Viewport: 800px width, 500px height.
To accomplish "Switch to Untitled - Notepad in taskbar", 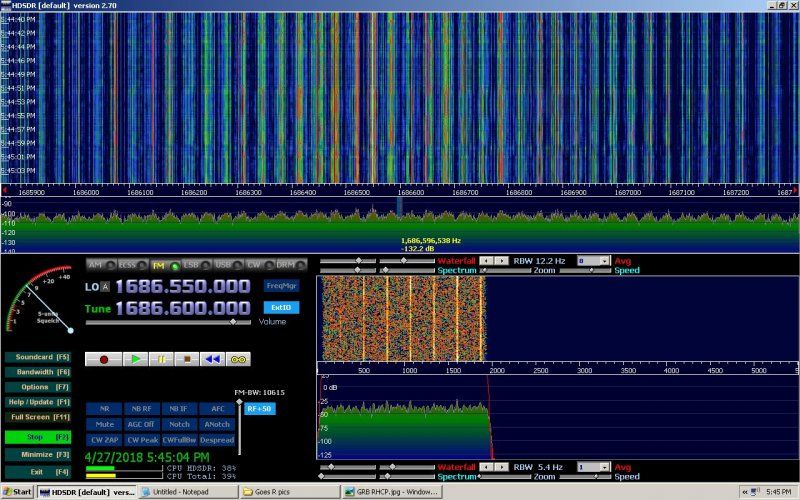I will point(187,492).
